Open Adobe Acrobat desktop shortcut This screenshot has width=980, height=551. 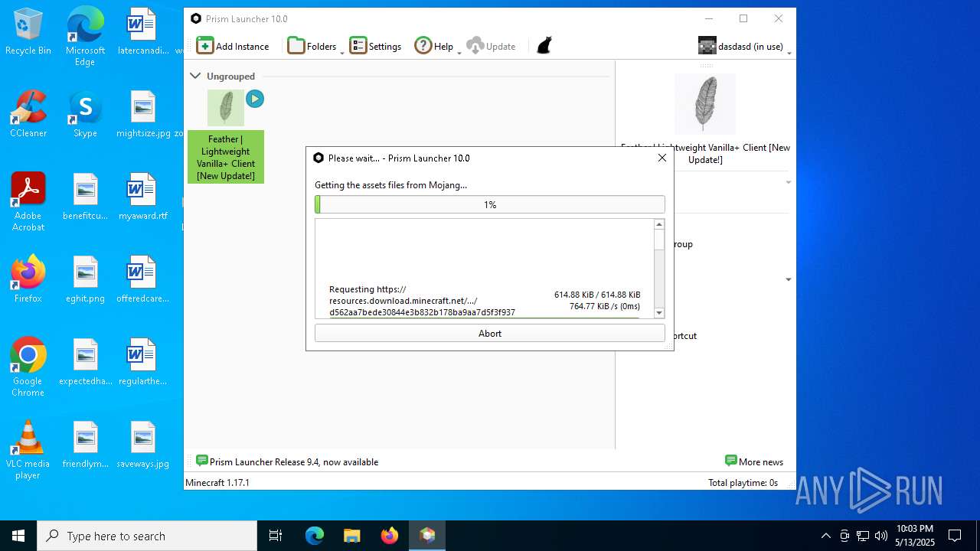(x=28, y=202)
